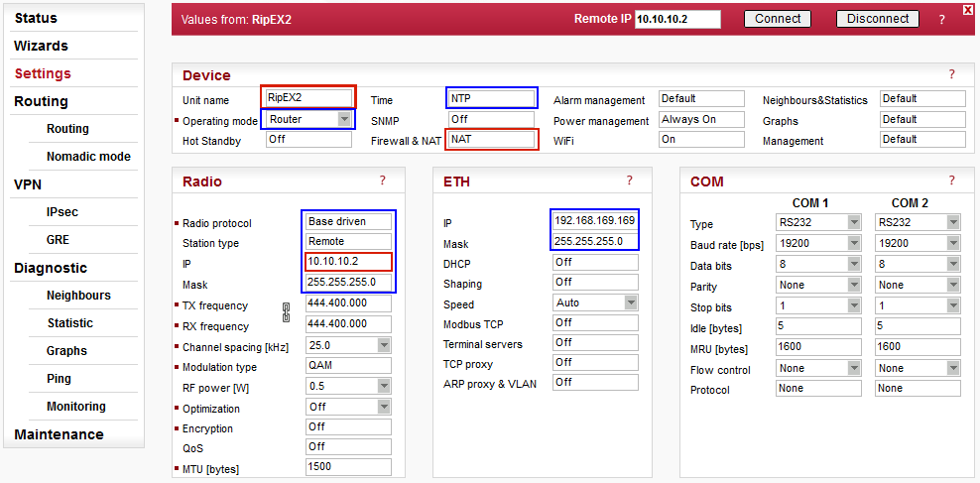Open the Firewall & NAT setting field
This screenshot has width=980, height=483.
point(491,139)
